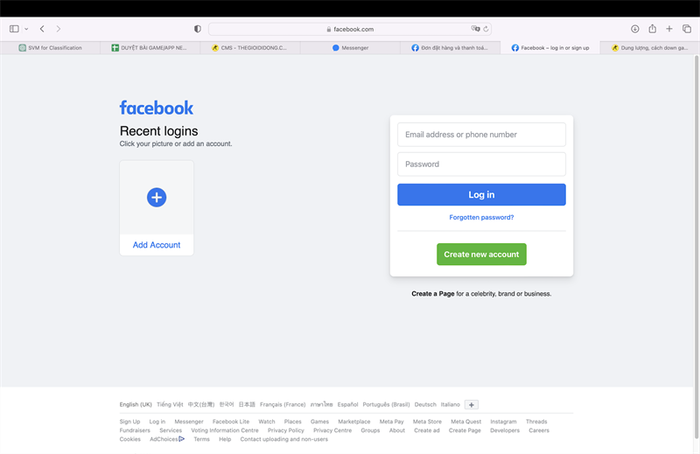Open Privacy Policy footer link
The width and height of the screenshot is (700, 454).
(286, 430)
